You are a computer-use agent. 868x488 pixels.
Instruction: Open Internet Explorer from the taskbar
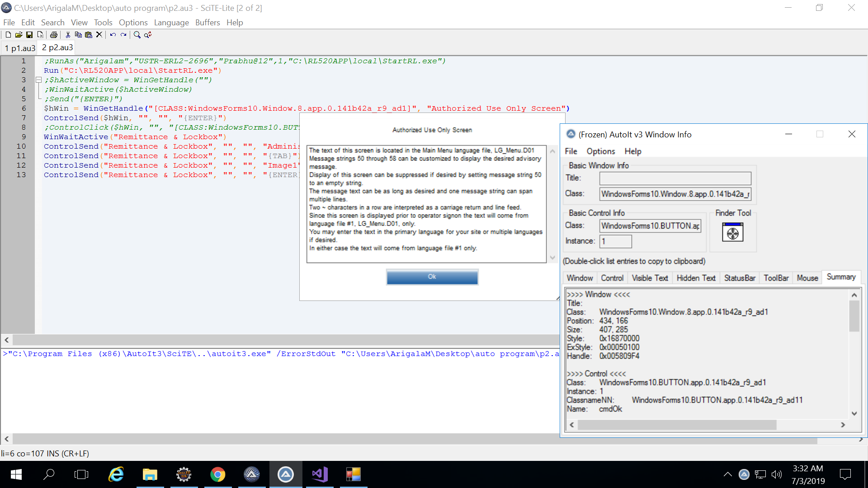pyautogui.click(x=116, y=474)
